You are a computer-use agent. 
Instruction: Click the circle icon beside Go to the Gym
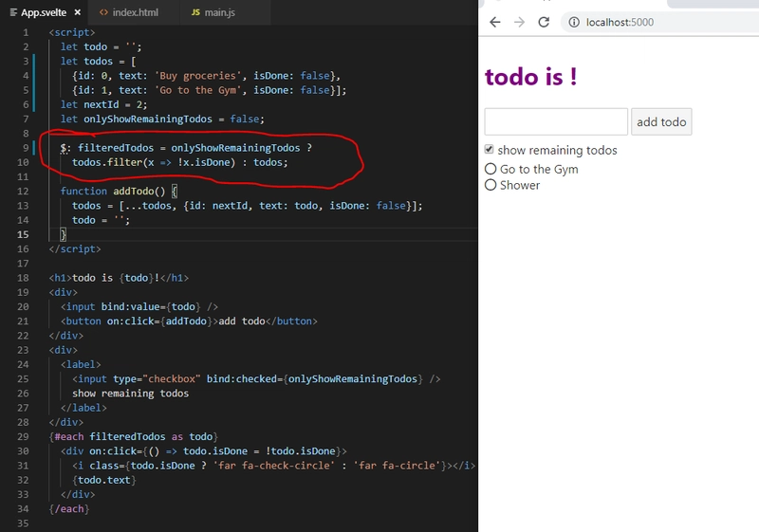(x=491, y=169)
